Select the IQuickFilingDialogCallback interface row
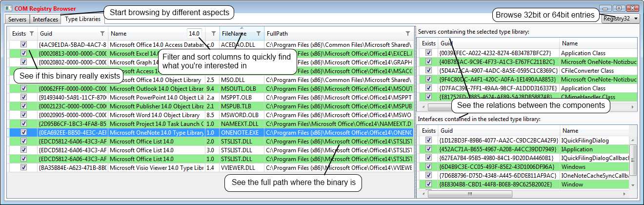Screen dimensions: 644x205 pyautogui.click(x=524, y=158)
